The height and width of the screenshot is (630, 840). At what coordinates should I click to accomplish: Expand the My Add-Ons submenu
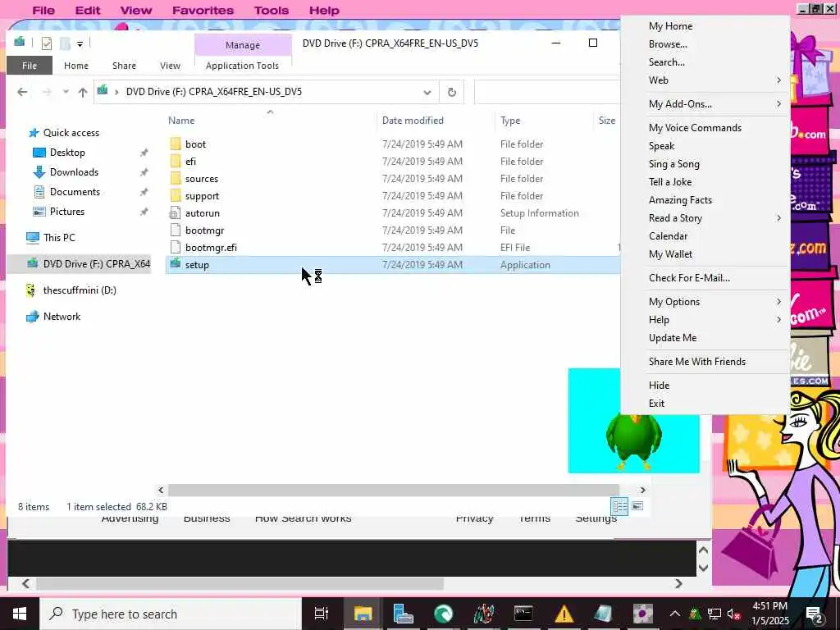(x=778, y=104)
